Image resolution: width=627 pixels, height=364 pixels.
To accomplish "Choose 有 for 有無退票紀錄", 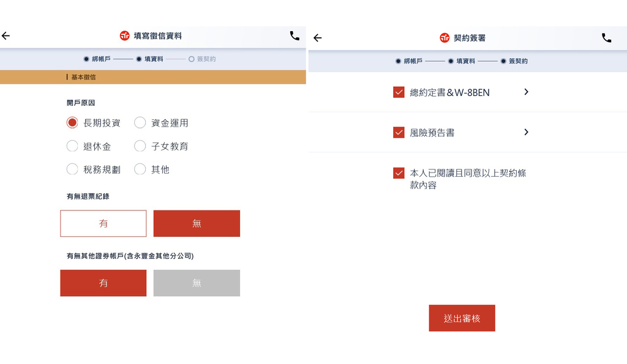I will [x=103, y=223].
